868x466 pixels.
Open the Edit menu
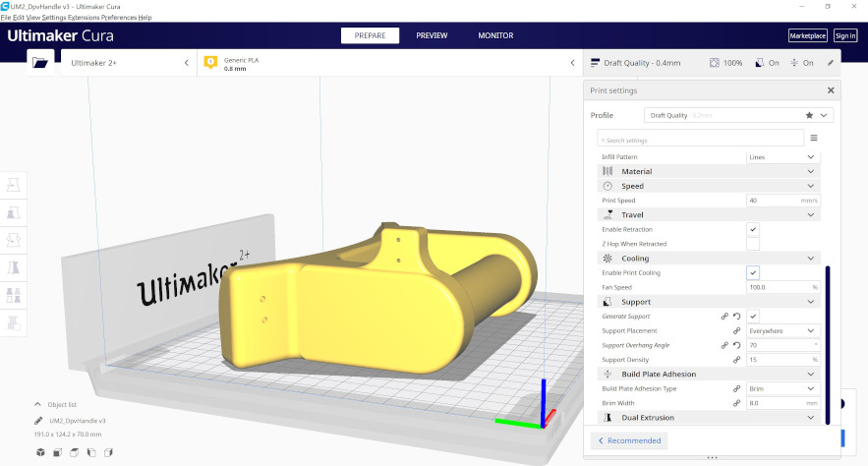pos(19,18)
